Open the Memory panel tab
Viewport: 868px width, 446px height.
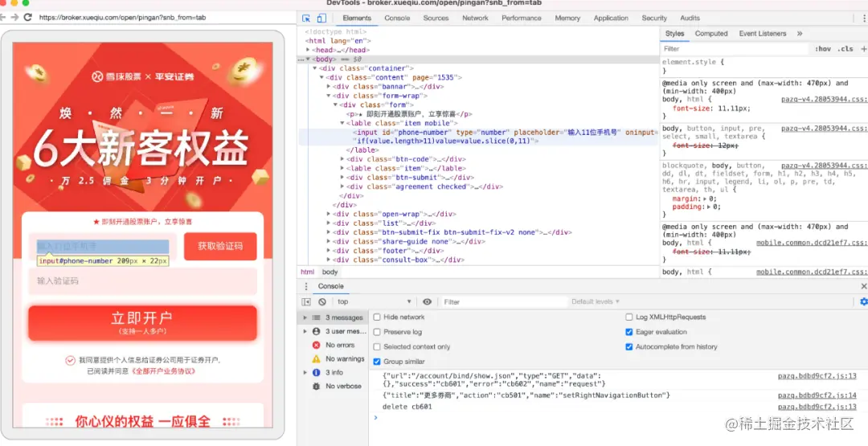tap(567, 18)
